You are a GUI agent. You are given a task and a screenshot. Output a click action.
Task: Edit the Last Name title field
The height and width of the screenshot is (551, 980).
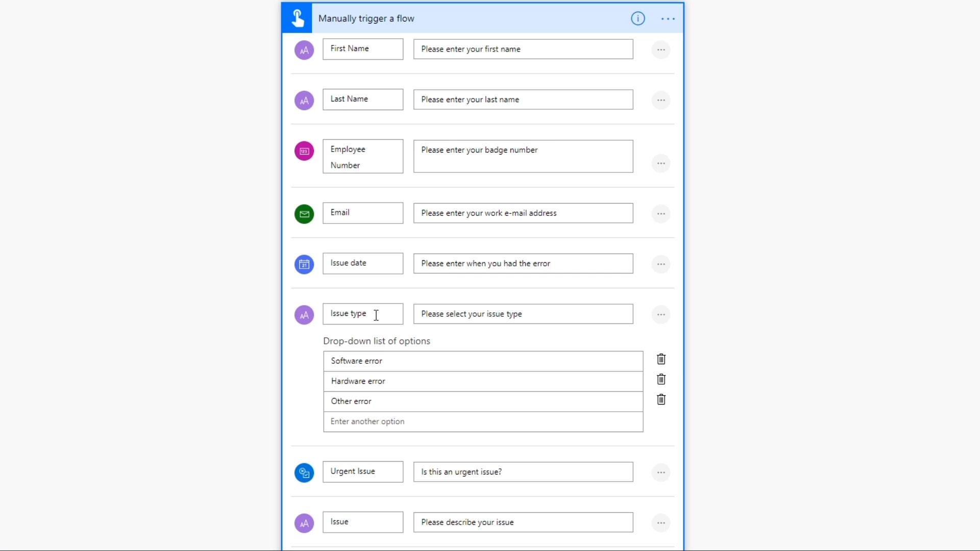pyautogui.click(x=362, y=99)
